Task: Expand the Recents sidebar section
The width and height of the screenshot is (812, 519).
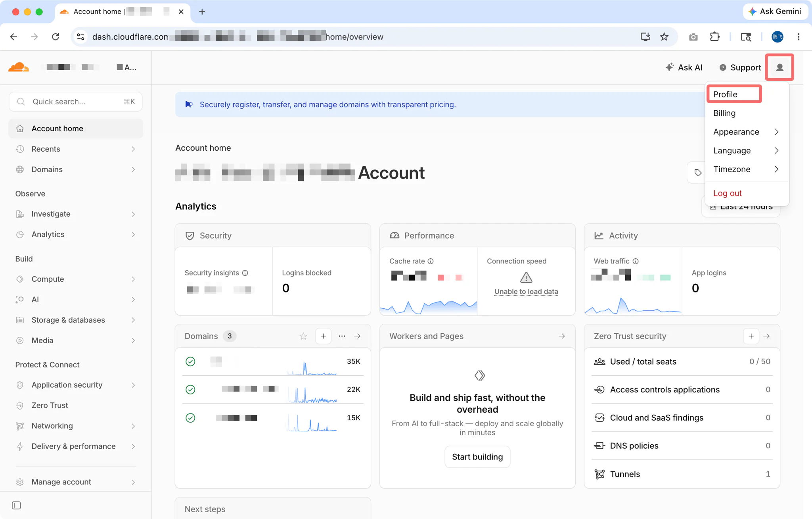Action: (76, 149)
